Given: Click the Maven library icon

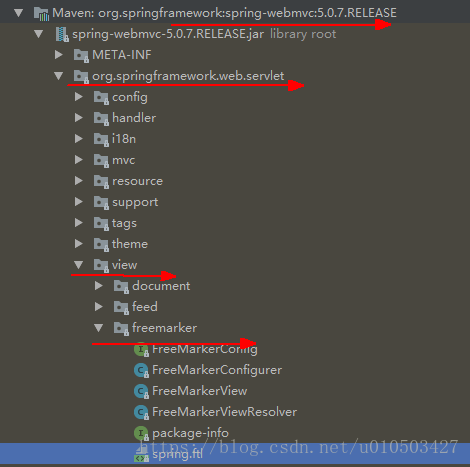Looking at the screenshot, I should coord(41,14).
